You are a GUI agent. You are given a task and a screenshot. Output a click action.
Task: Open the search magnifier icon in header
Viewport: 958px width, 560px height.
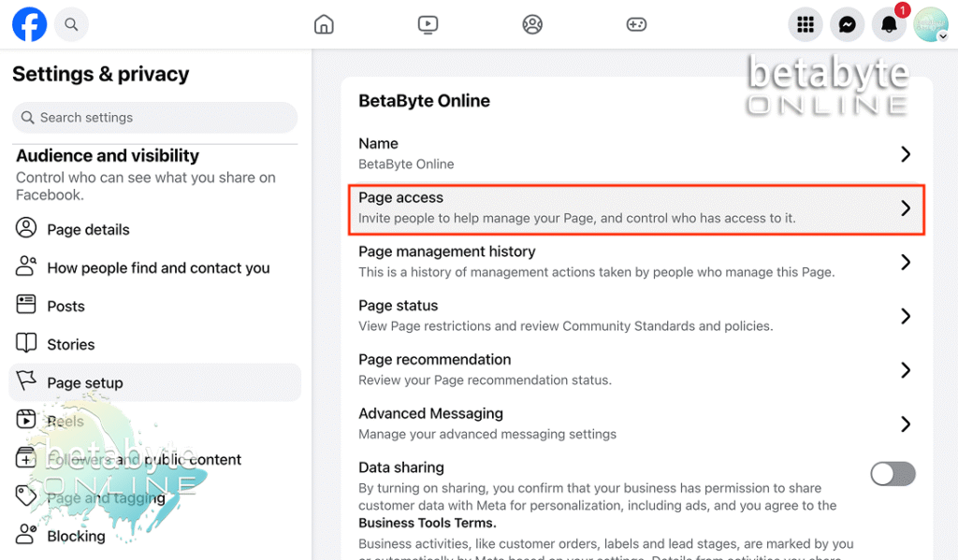point(72,24)
